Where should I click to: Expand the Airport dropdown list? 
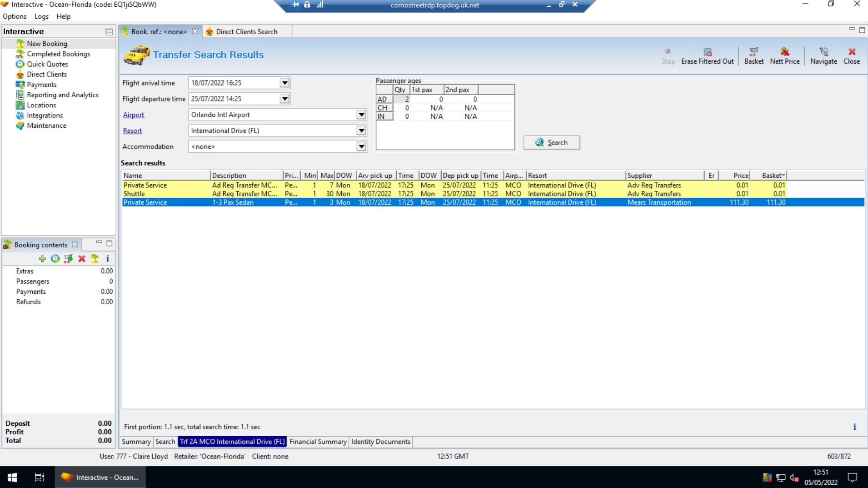click(361, 115)
